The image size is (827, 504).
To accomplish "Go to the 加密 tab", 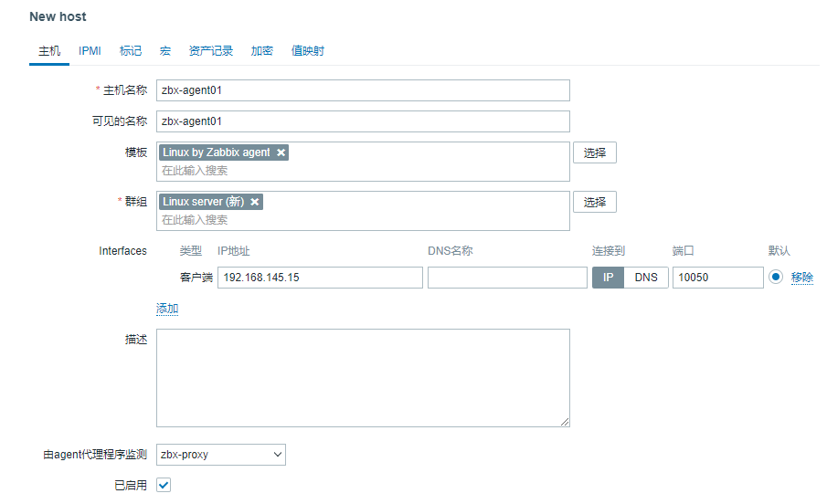I will pos(261,51).
